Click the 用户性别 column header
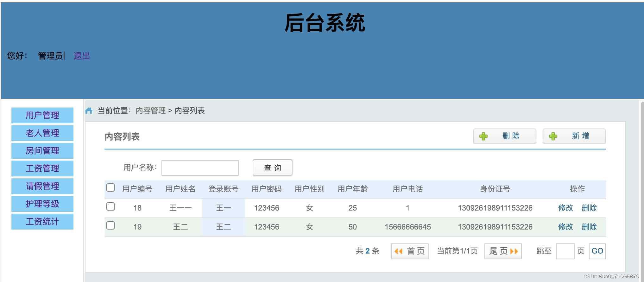Image resolution: width=644 pixels, height=282 pixels. coord(310,189)
